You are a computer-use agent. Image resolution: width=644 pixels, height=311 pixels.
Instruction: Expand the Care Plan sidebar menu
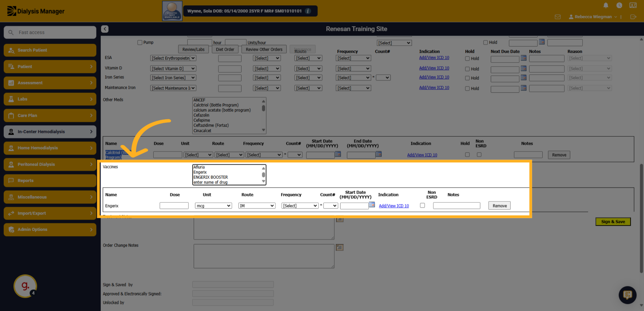(x=50, y=115)
